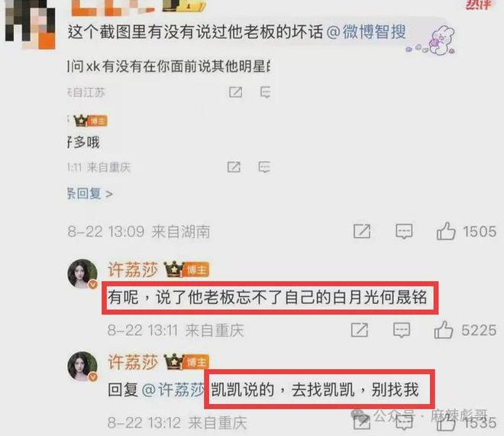Open reply box for the 13:09 Hunan comment

pos(404,231)
